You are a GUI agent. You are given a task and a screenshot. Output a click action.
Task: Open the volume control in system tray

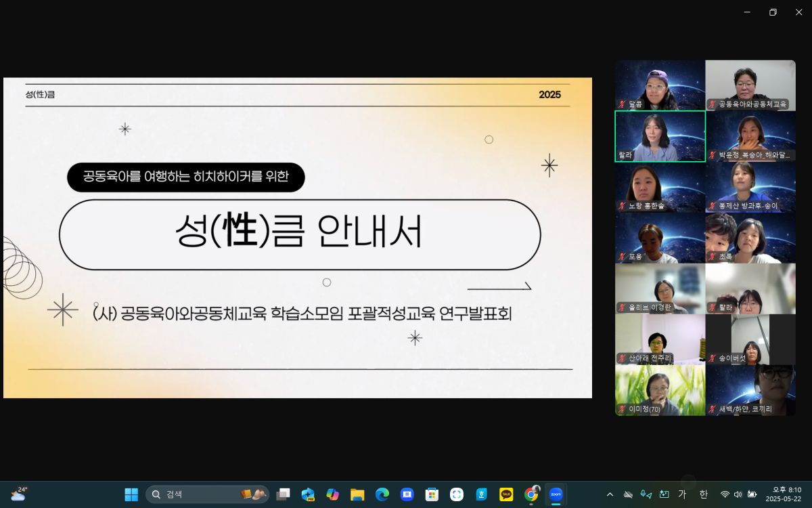pyautogui.click(x=738, y=494)
